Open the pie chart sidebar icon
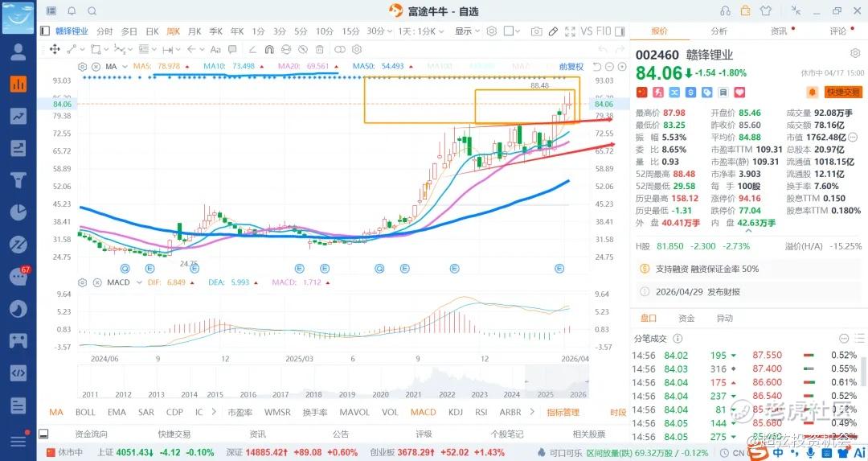868x461 pixels. [18, 212]
